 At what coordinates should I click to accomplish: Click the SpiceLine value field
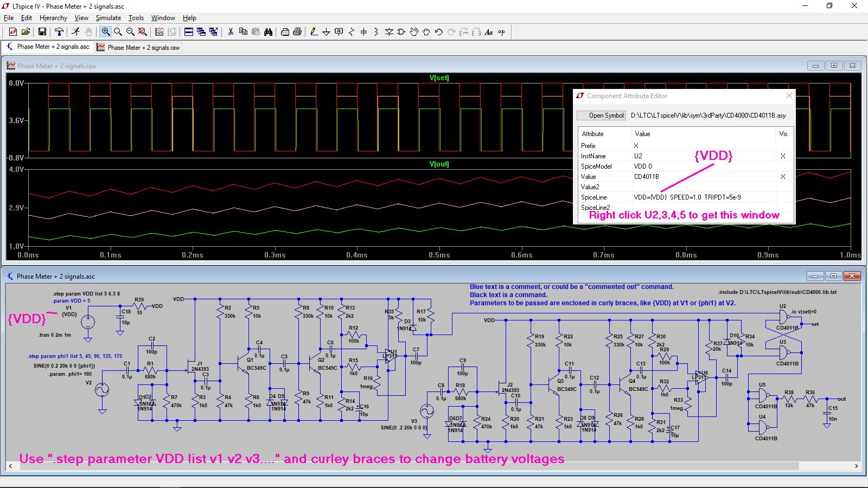tap(703, 197)
